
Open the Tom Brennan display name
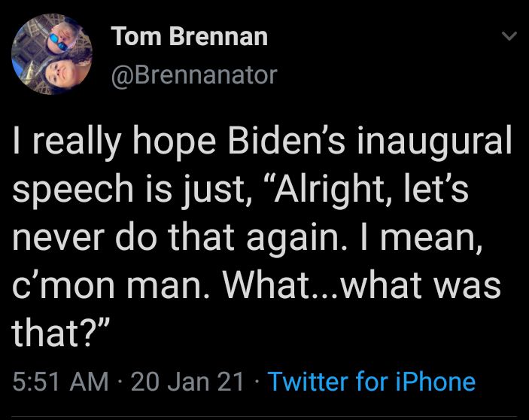(x=189, y=37)
